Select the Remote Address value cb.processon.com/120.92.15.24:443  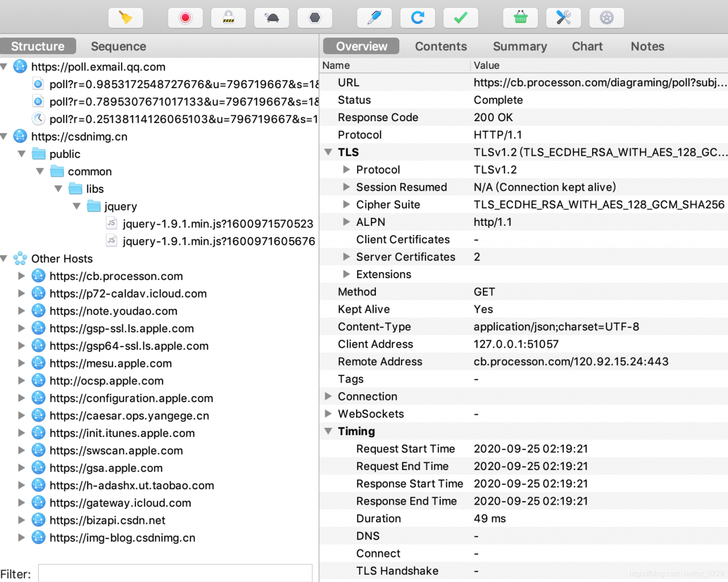[x=571, y=362]
